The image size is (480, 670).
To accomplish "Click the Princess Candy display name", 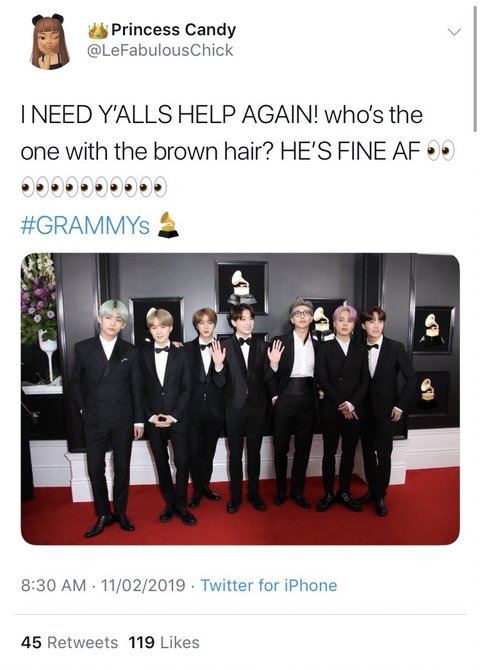I will click(x=174, y=30).
